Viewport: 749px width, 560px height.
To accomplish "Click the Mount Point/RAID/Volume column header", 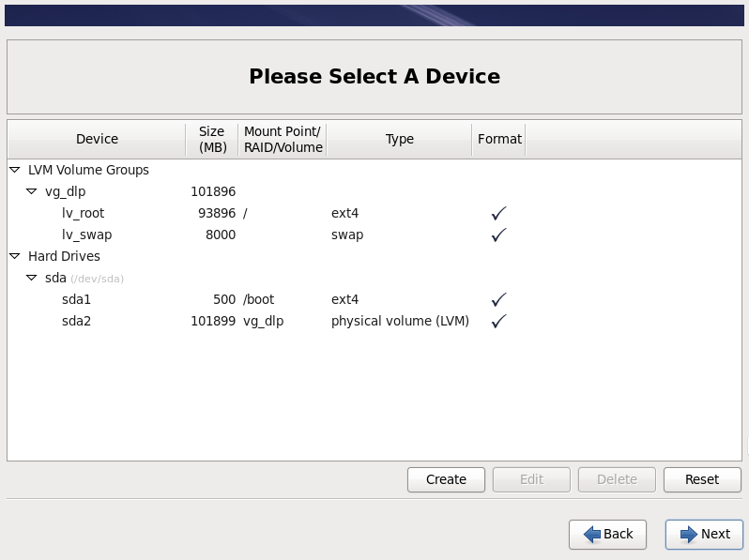I will tap(283, 139).
